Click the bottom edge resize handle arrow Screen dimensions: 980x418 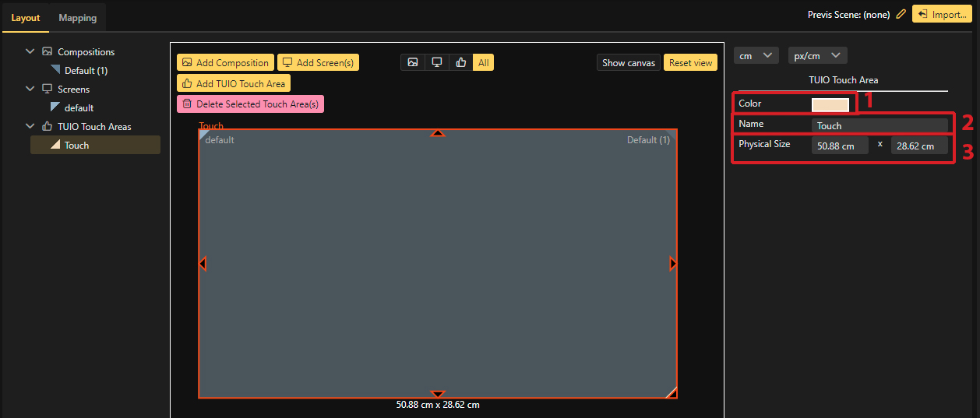438,395
